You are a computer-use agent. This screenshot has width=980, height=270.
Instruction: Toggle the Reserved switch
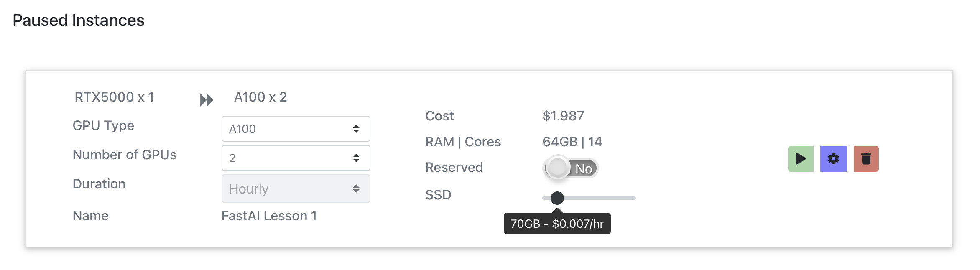point(571,168)
